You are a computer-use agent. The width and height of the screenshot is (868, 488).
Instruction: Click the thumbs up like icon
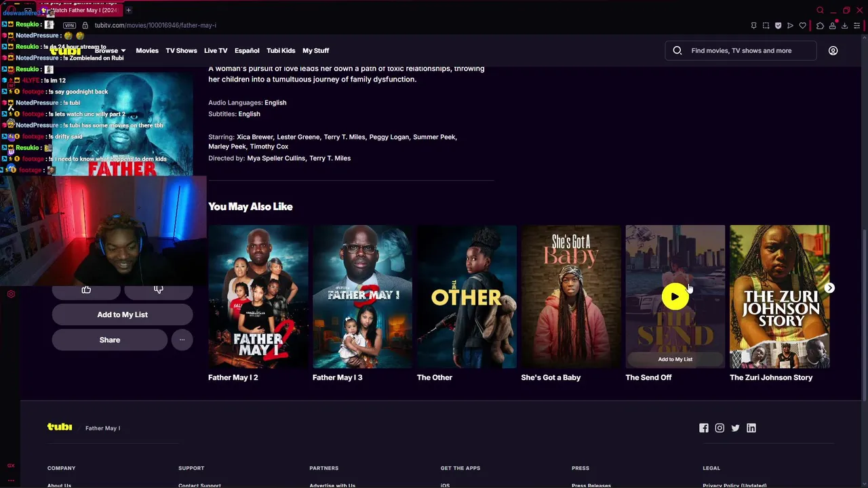coord(86,290)
